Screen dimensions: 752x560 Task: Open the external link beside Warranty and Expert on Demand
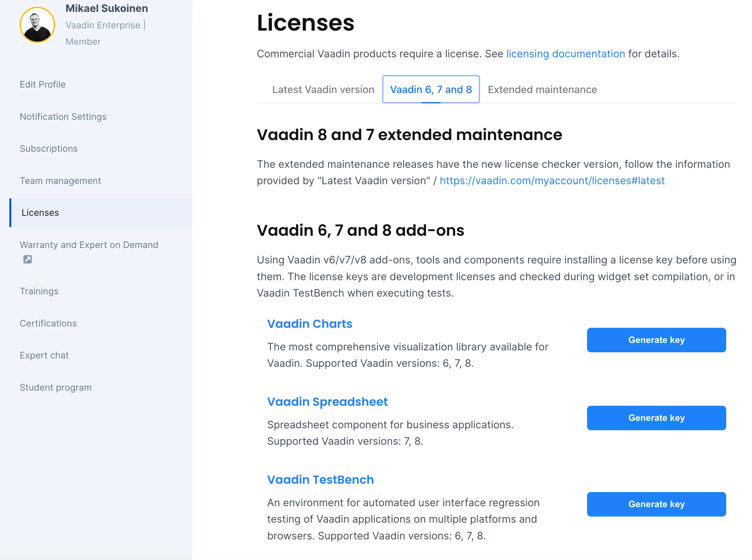coord(27,259)
